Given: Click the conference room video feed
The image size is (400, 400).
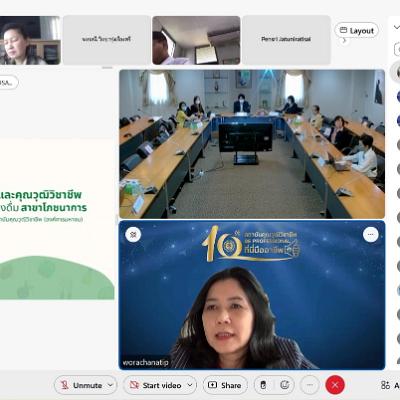Looking at the screenshot, I should [x=252, y=144].
